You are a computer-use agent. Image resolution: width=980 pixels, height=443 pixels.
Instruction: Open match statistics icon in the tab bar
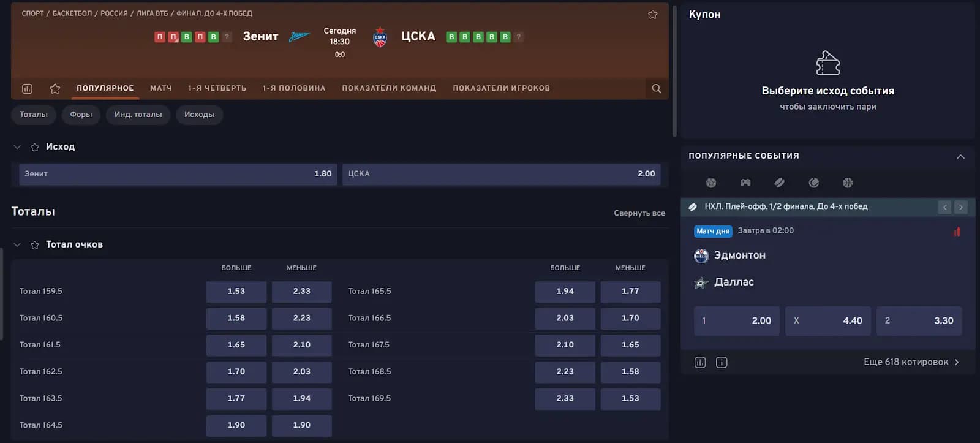[x=27, y=89]
